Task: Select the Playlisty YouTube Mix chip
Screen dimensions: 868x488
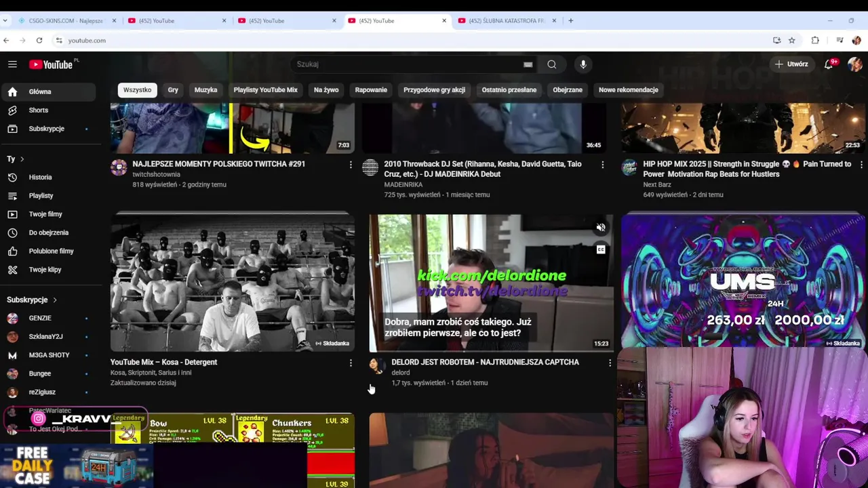Action: [x=266, y=89]
